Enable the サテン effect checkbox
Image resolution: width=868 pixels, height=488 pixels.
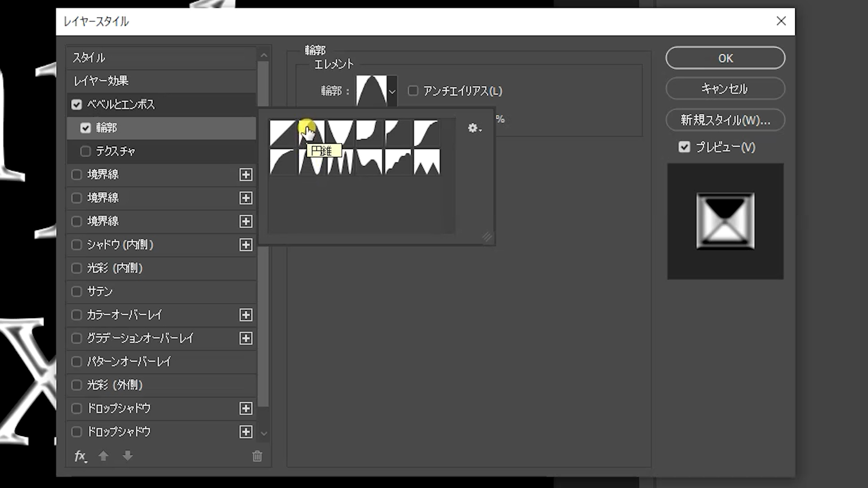point(76,291)
